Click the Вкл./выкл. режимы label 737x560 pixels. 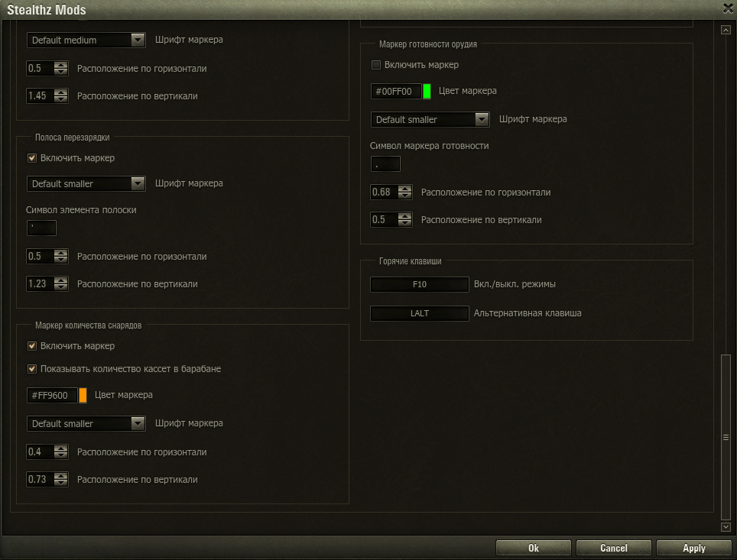coord(515,284)
